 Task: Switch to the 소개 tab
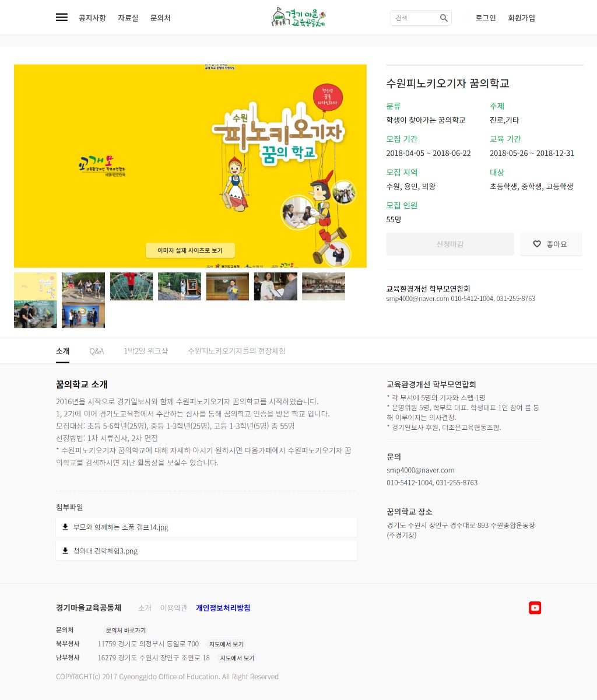(63, 351)
